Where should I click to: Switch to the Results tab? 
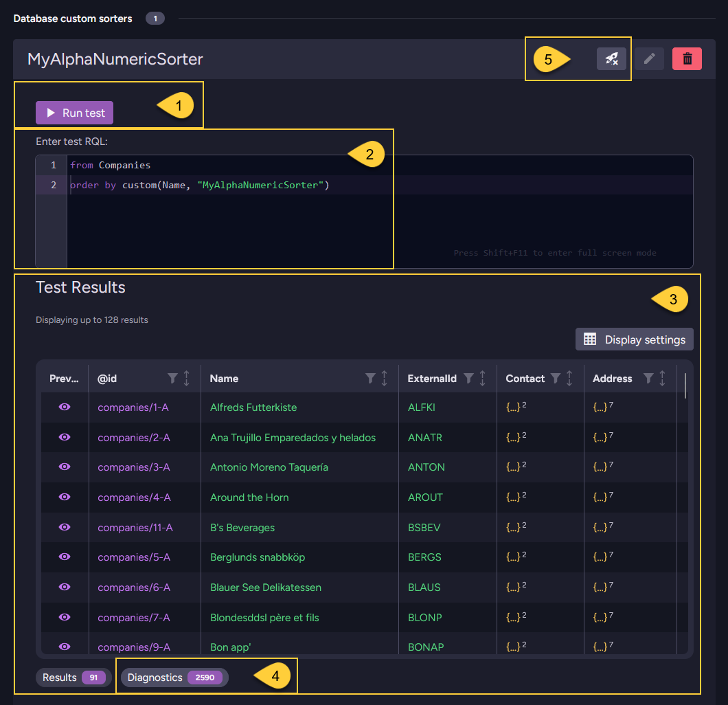[x=73, y=678]
